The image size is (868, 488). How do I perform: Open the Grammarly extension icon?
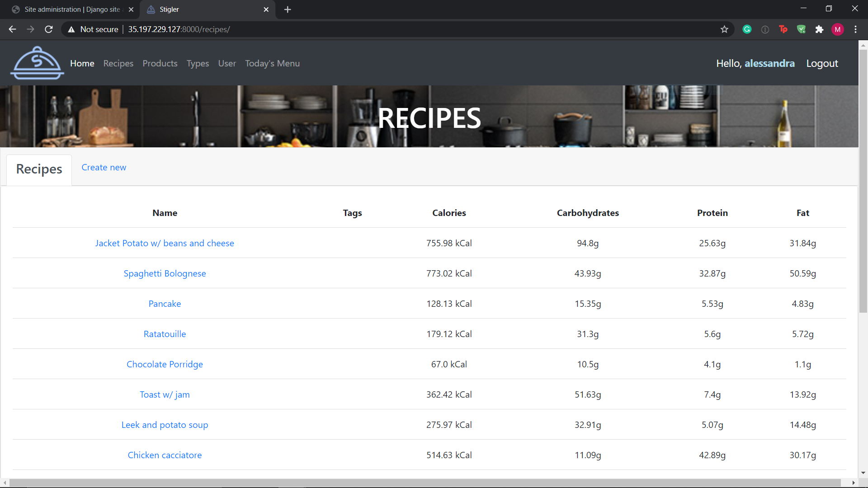(x=747, y=29)
